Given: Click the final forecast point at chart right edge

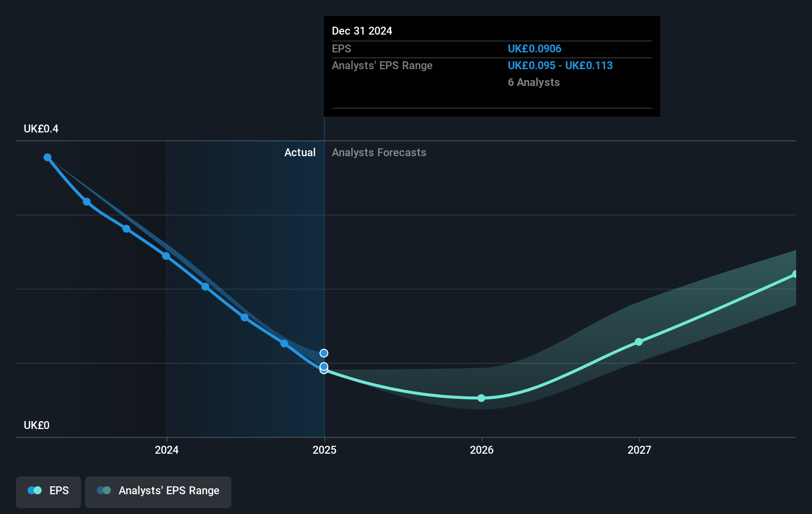Looking at the screenshot, I should [x=795, y=274].
